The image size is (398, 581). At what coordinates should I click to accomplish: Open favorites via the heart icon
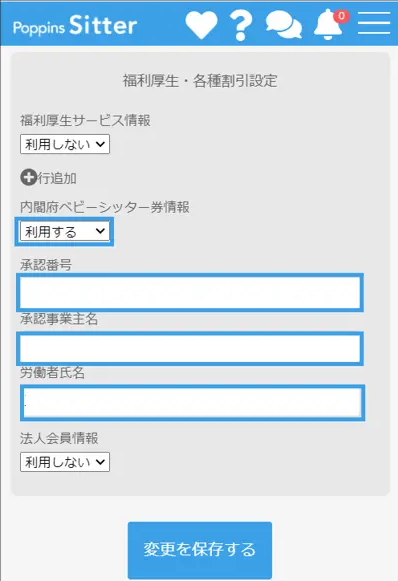[201, 25]
